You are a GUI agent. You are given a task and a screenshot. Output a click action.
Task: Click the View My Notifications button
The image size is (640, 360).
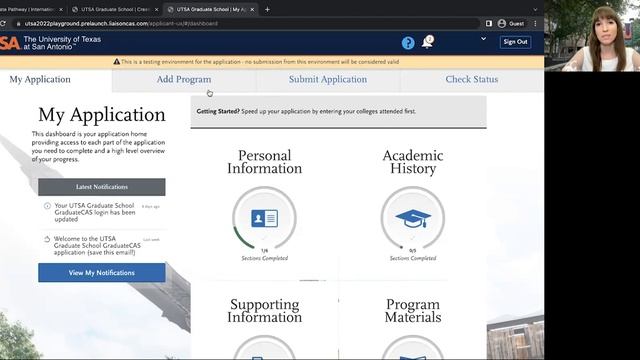click(x=102, y=273)
